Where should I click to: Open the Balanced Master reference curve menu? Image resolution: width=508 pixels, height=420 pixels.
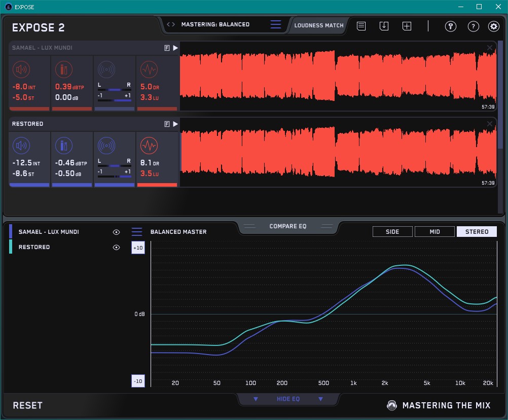tap(137, 232)
